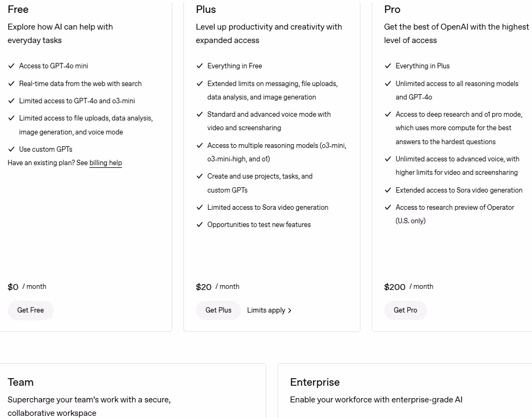Expand details via the chevron after Limits apply
The width and height of the screenshot is (532, 418).
pyautogui.click(x=289, y=310)
